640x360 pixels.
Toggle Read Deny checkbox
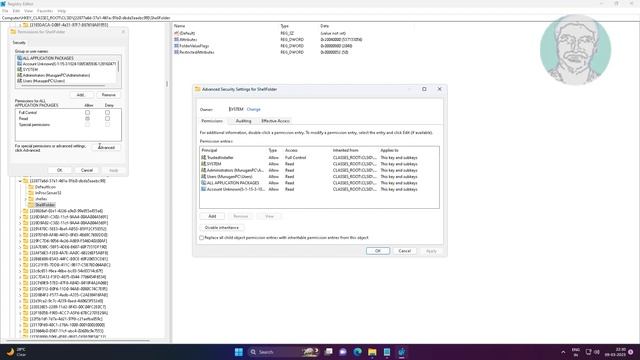coord(107,118)
